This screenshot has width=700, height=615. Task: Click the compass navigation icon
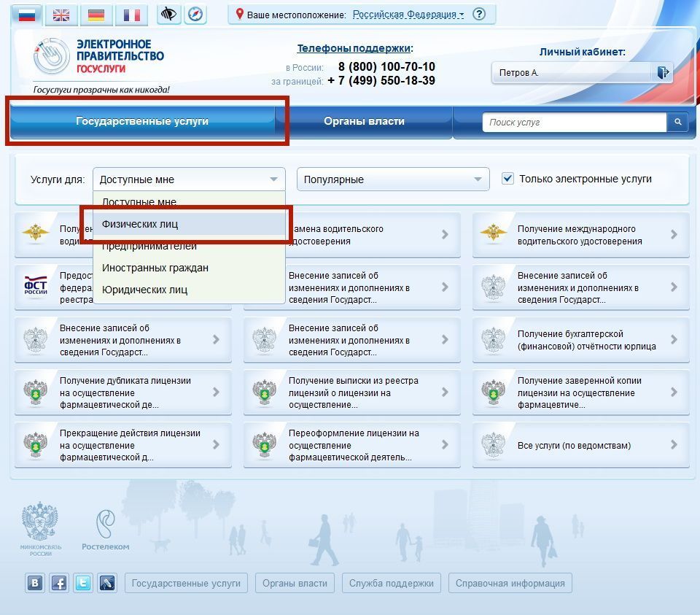click(x=195, y=15)
